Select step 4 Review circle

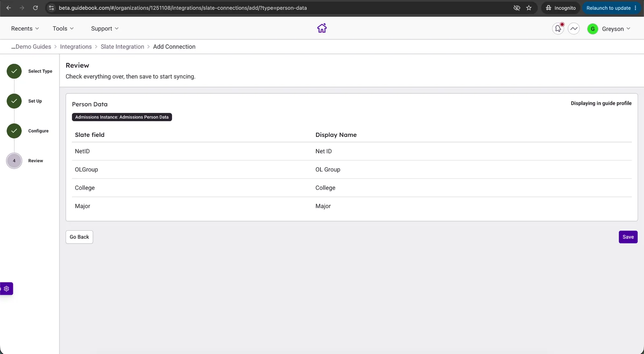(x=14, y=161)
